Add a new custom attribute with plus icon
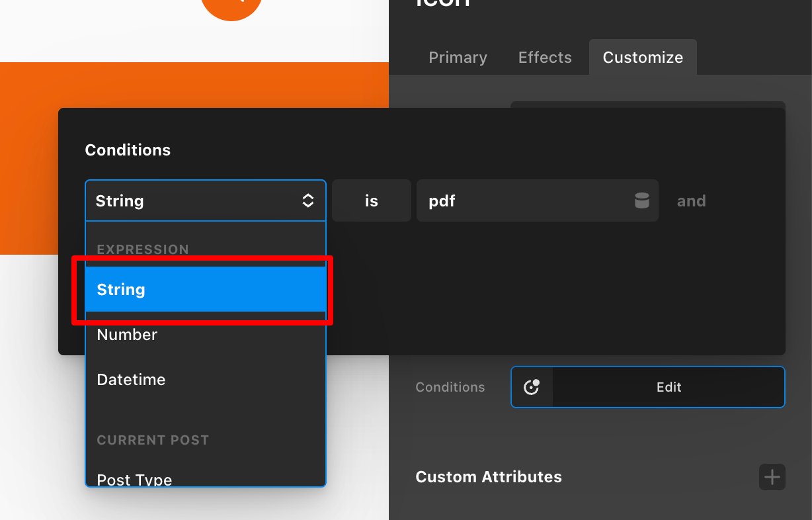Image resolution: width=812 pixels, height=520 pixels. point(772,477)
